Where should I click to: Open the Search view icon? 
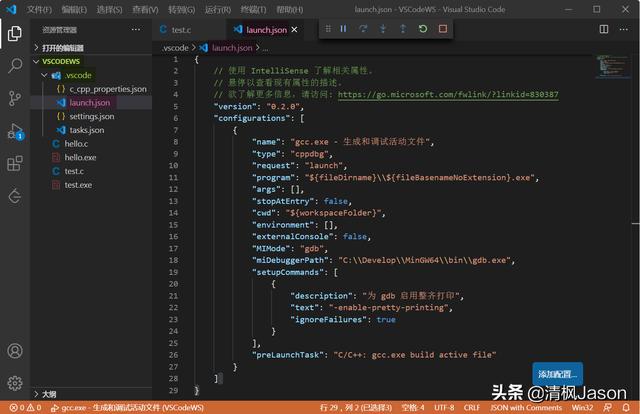pyautogui.click(x=15, y=65)
